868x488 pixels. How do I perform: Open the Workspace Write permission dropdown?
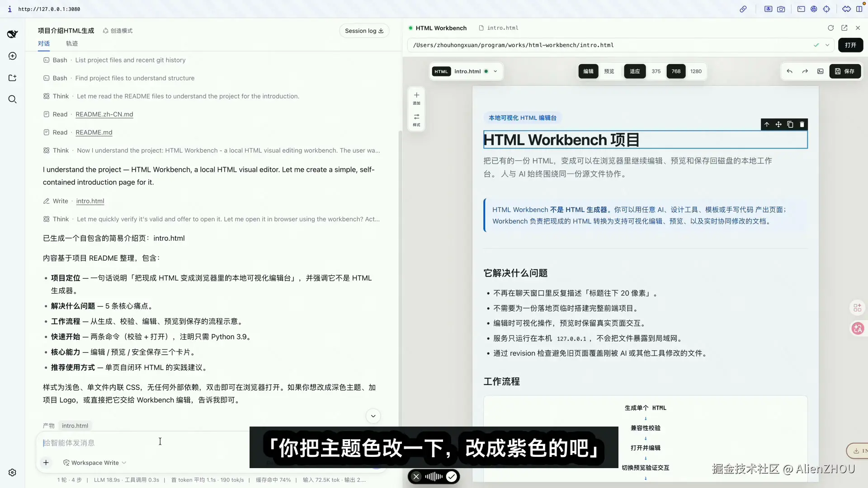(95, 463)
